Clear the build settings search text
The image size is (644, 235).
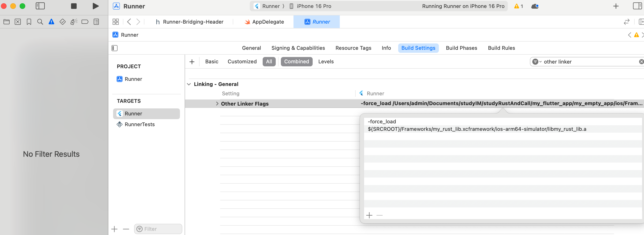point(641,62)
